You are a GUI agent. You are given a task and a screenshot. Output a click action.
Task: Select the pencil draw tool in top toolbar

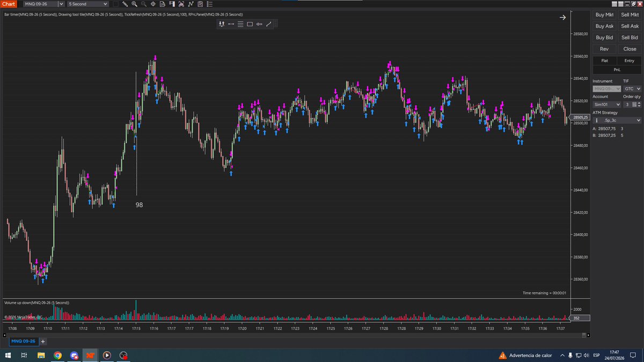(x=125, y=4)
